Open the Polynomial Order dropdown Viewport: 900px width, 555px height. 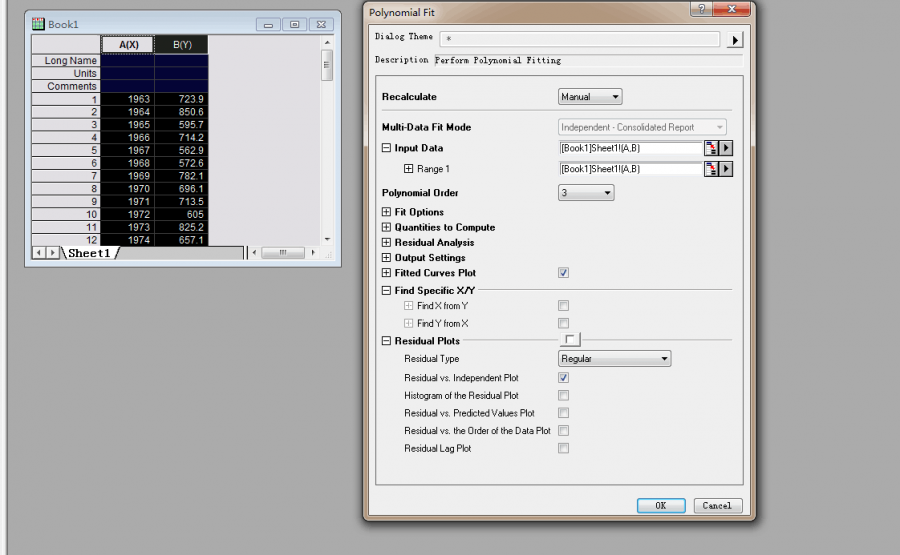pyautogui.click(x=586, y=193)
